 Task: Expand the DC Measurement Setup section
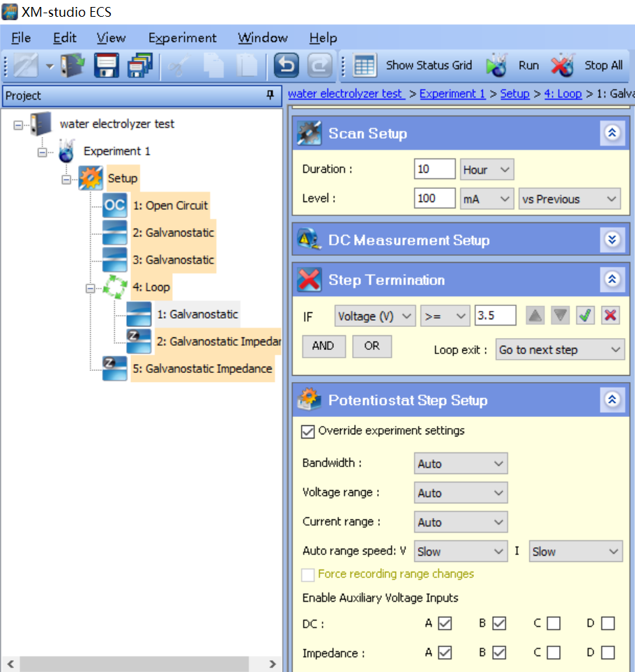pos(612,240)
